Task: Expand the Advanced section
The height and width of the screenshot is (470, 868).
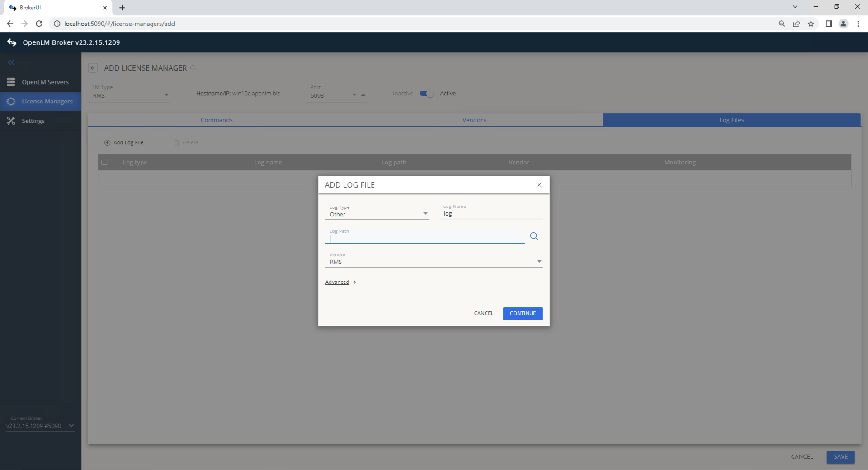Action: pyautogui.click(x=337, y=282)
